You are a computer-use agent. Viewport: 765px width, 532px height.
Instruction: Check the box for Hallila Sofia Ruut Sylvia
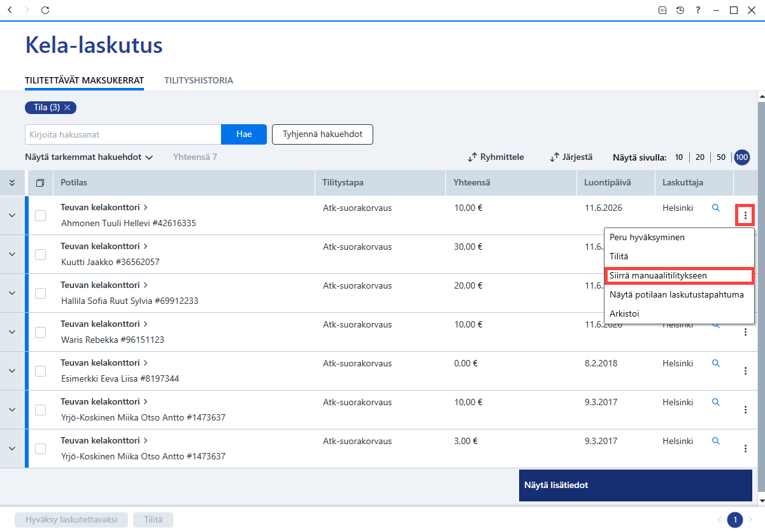(x=40, y=293)
